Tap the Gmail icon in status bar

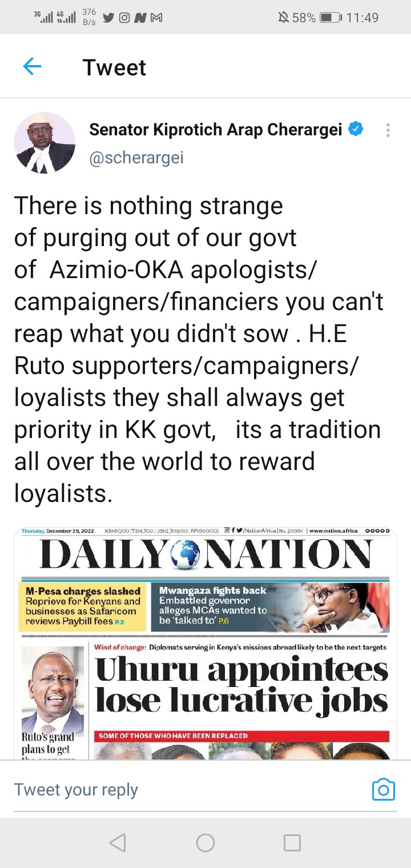(x=156, y=18)
